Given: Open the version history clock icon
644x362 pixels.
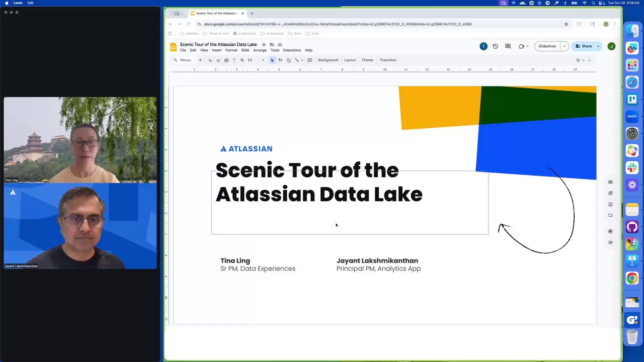Looking at the screenshot, I should [495, 46].
